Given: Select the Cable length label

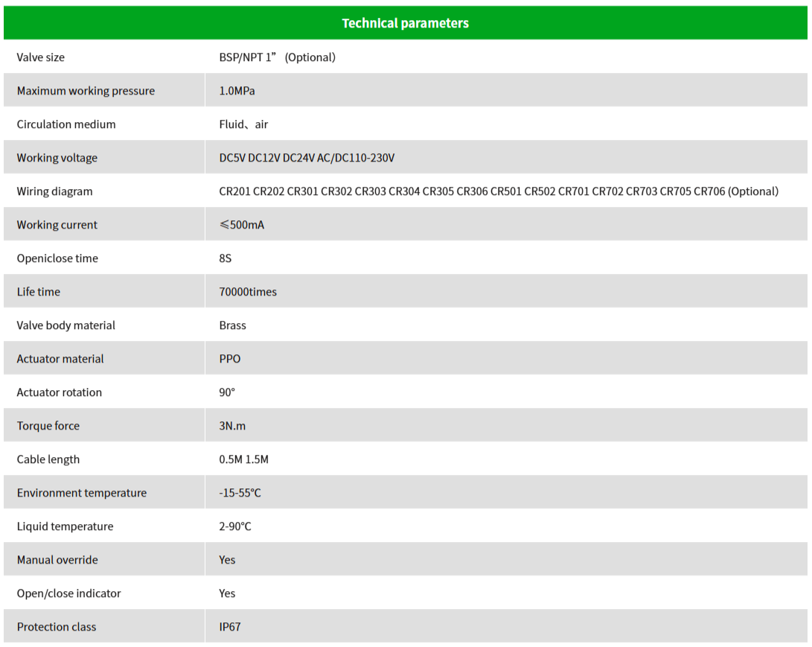Looking at the screenshot, I should 48,459.
